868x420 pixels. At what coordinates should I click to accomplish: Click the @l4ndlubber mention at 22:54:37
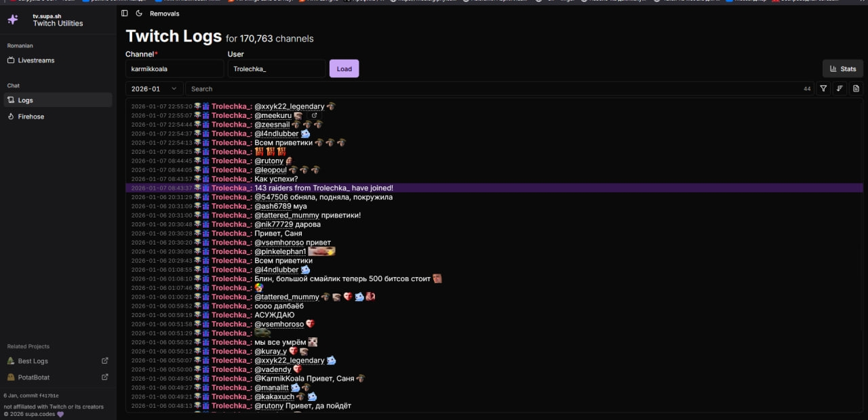pyautogui.click(x=276, y=133)
